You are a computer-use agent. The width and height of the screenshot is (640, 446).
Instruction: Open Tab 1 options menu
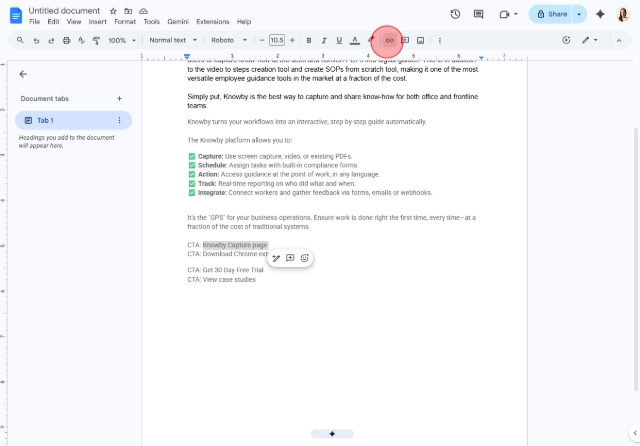tap(119, 120)
